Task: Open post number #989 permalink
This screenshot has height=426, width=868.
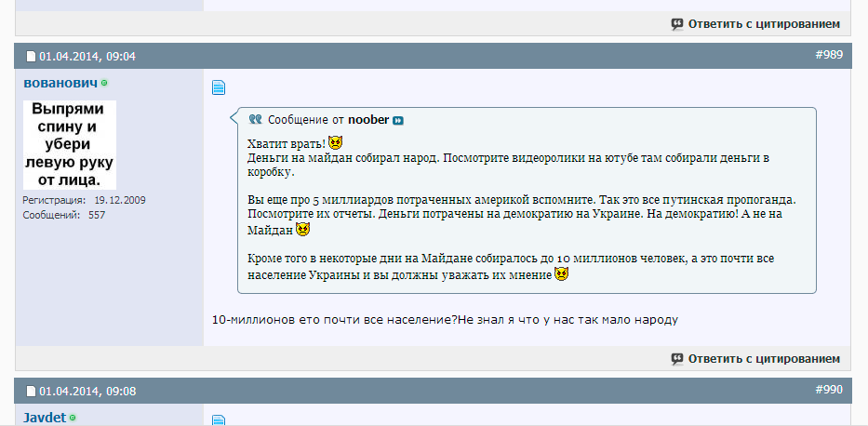Action: click(x=829, y=55)
